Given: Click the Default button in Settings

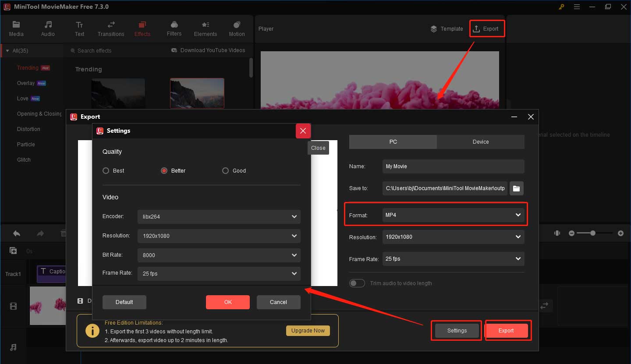Looking at the screenshot, I should tap(124, 302).
